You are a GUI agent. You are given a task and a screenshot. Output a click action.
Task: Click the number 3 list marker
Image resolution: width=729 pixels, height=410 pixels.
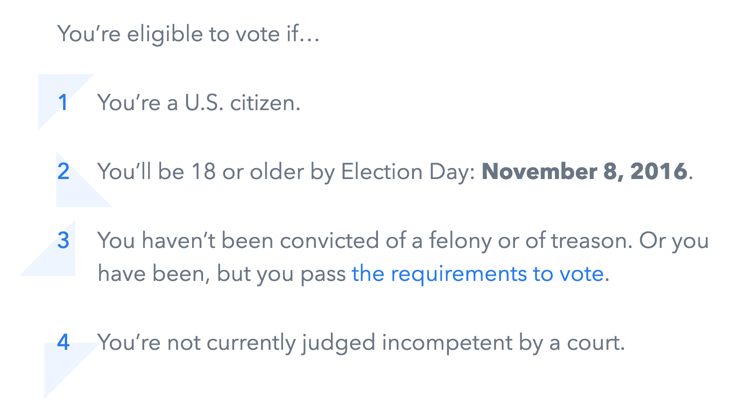click(63, 241)
